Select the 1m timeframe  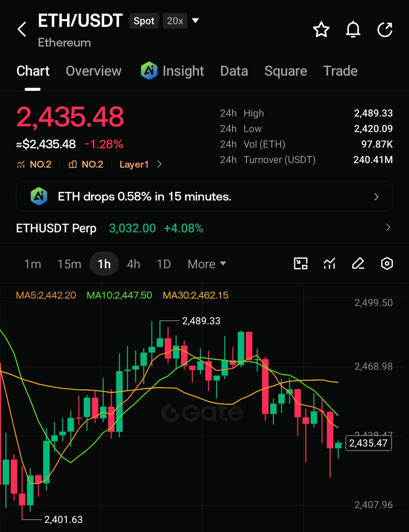coord(33,264)
